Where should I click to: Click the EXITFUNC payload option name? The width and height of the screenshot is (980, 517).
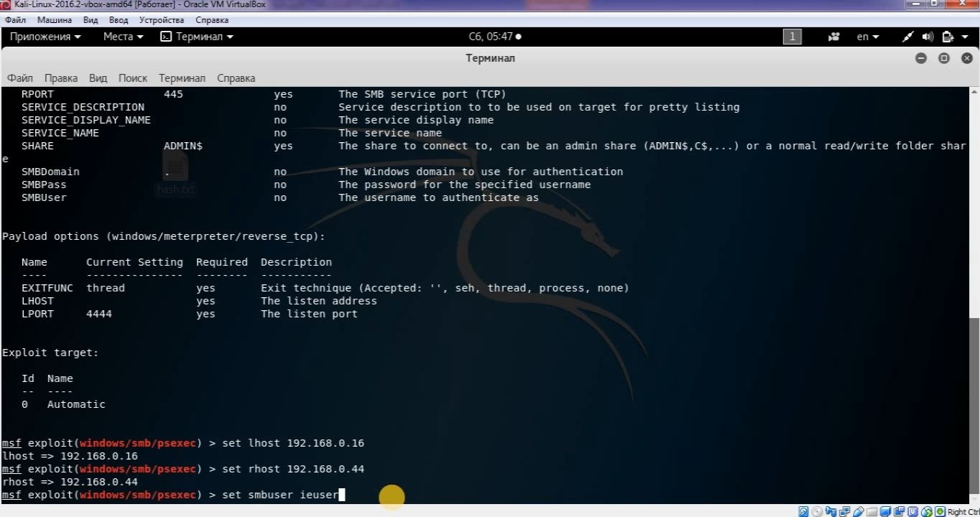[x=47, y=288]
